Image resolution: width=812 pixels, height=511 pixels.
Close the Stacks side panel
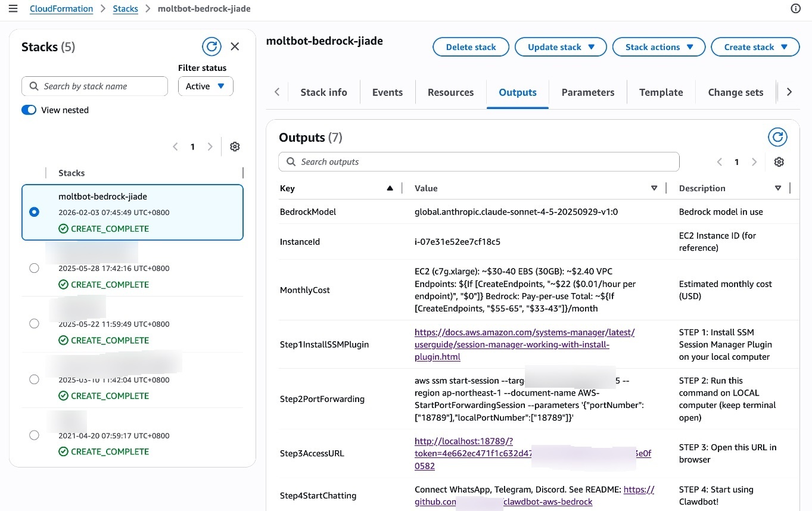(235, 46)
